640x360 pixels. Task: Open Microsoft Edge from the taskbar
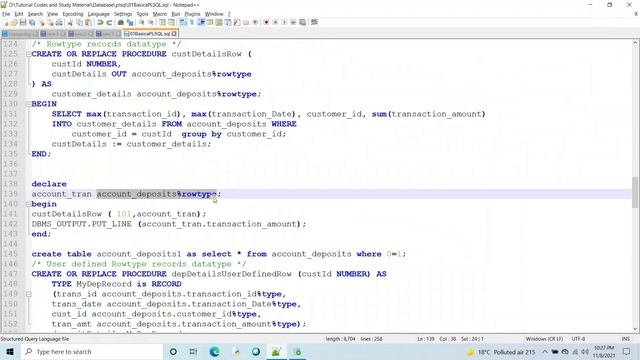214,351
